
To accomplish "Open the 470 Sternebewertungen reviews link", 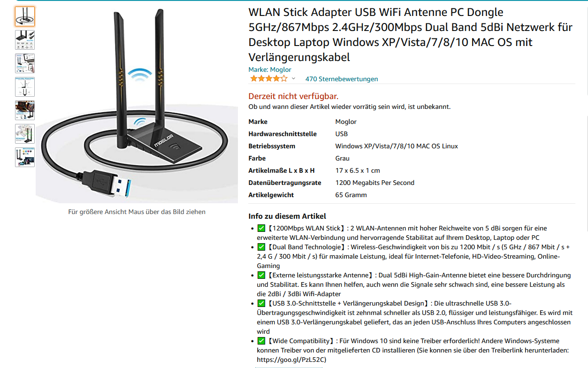I will tap(341, 79).
